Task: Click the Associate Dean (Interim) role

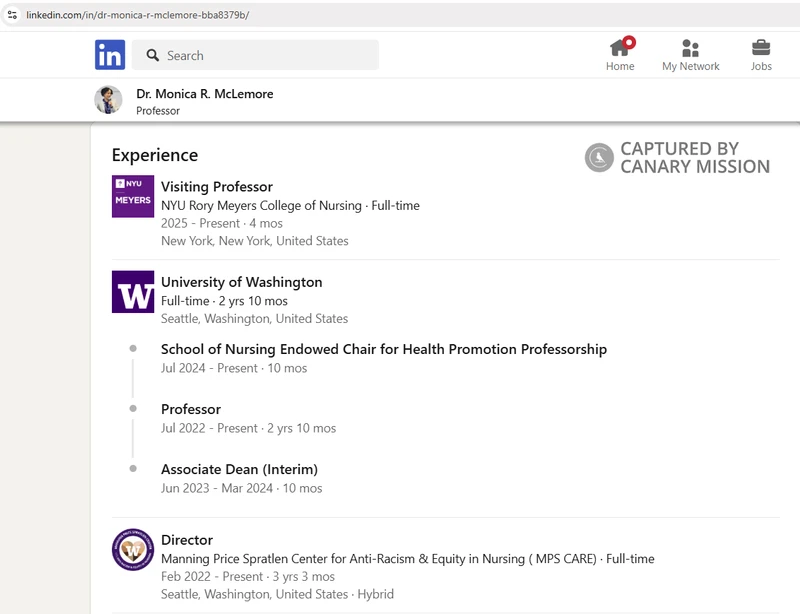Action: point(239,470)
